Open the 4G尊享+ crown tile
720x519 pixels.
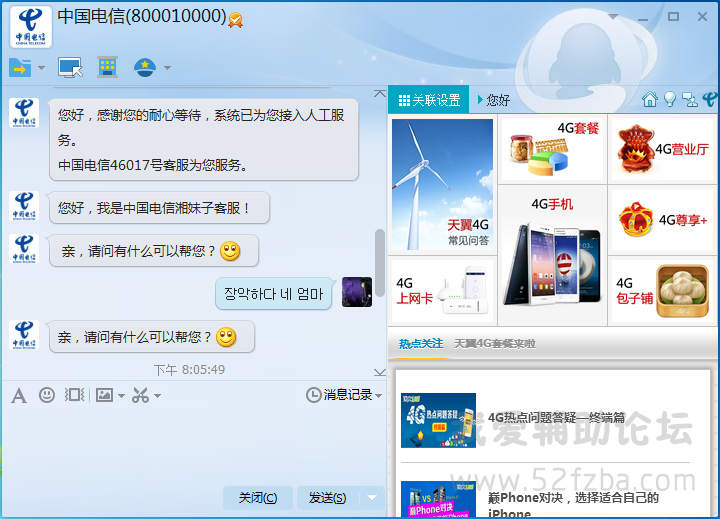662,220
